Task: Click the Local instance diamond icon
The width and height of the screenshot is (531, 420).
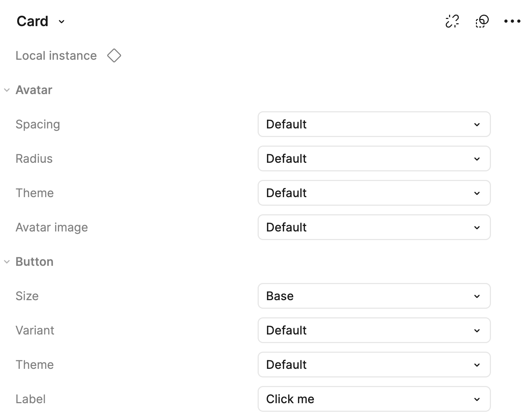Action: 114,55
